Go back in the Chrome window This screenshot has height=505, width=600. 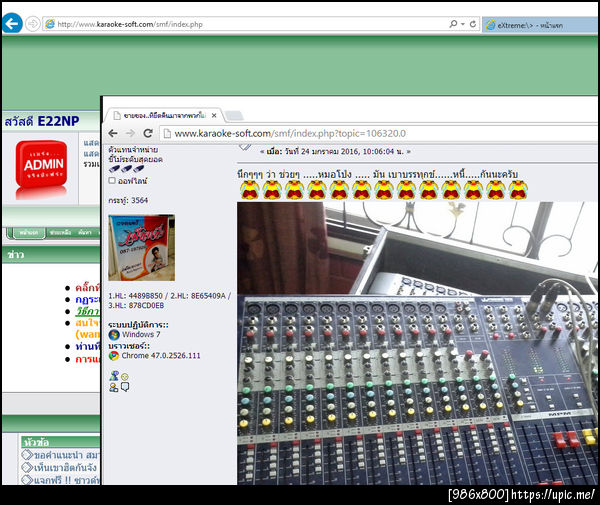113,133
